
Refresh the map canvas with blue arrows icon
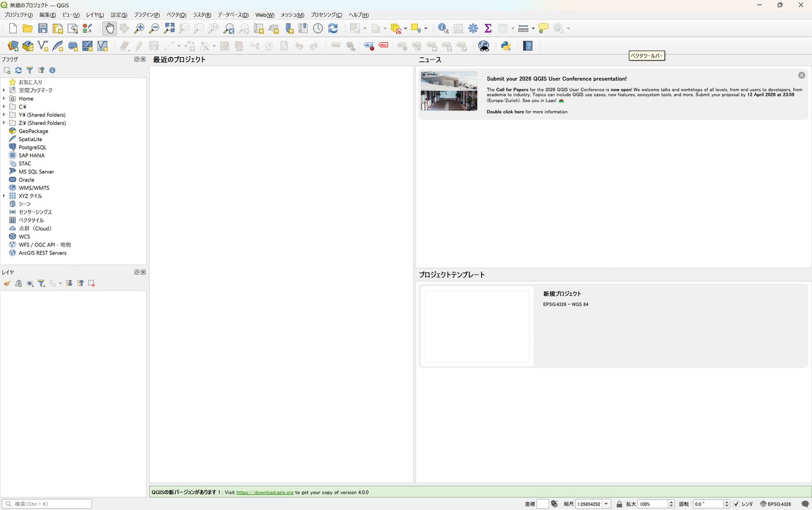click(333, 28)
